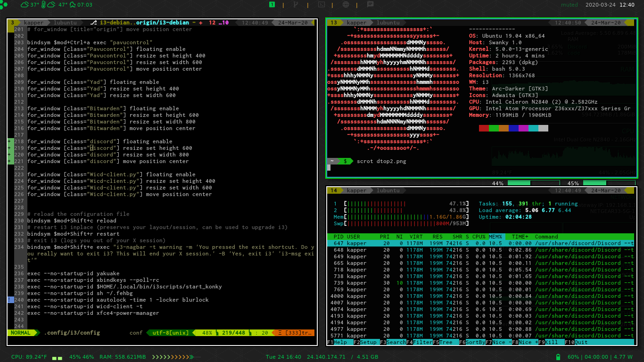
Task: Click the cyan neofetch color block
Action: pyautogui.click(x=533, y=128)
